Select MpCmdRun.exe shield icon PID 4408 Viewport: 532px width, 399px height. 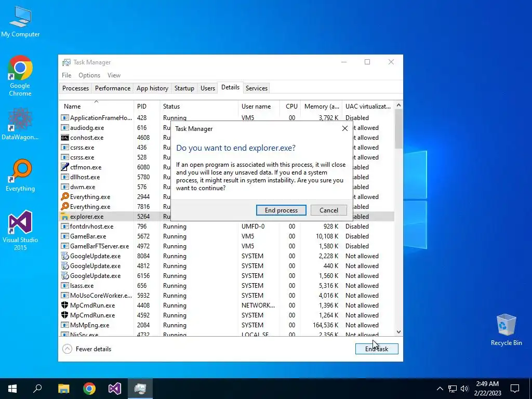click(x=65, y=305)
